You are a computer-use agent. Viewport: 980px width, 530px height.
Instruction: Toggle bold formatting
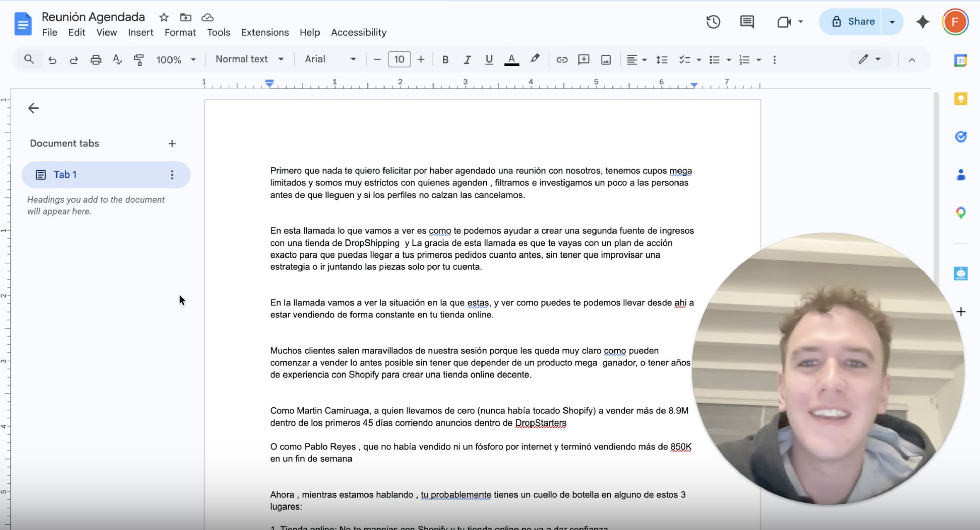(x=445, y=60)
